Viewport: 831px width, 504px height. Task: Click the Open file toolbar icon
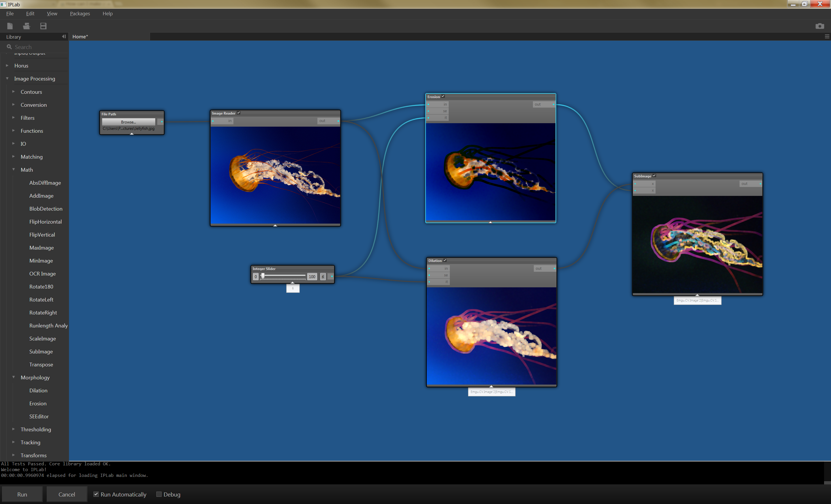pos(26,26)
